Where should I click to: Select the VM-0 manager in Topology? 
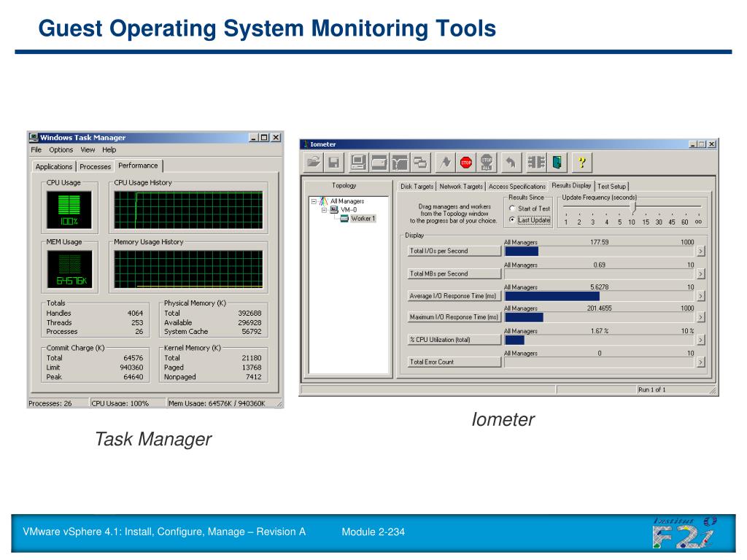coord(348,209)
